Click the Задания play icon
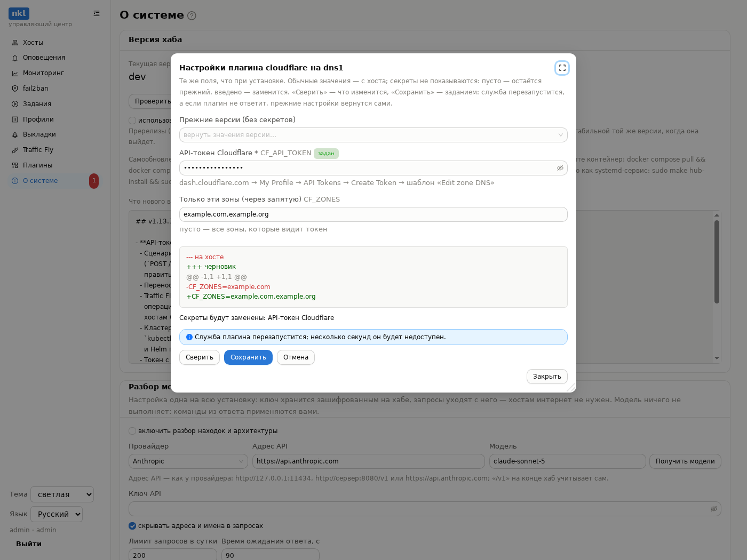 [x=15, y=104]
